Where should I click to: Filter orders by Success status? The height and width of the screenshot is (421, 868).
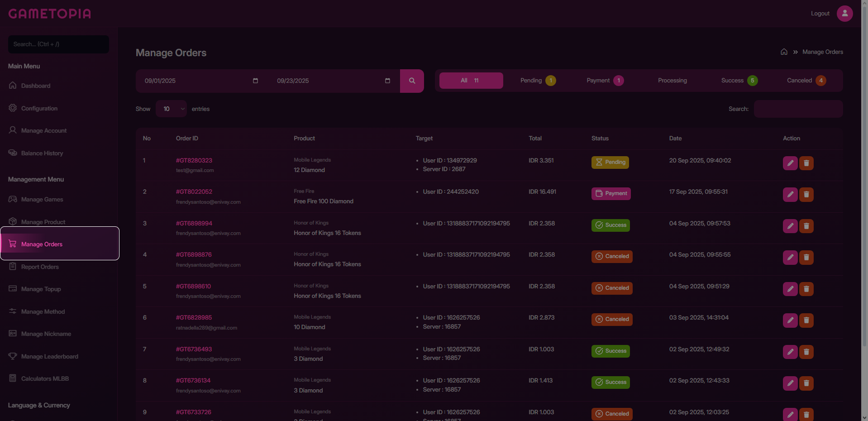[739, 81]
